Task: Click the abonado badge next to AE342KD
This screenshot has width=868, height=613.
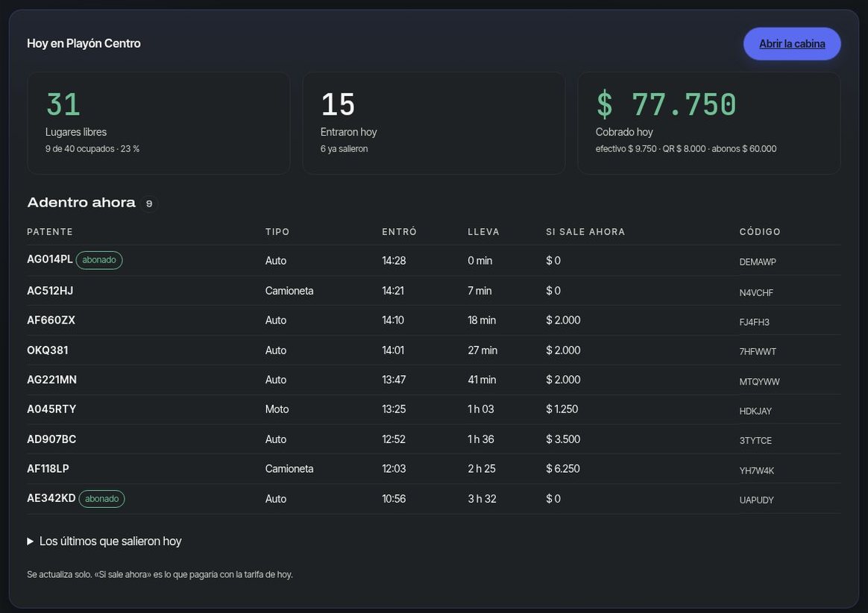Action: point(102,498)
